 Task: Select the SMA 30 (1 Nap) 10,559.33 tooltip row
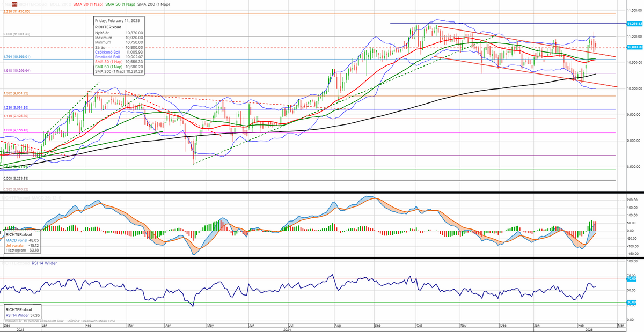click(119, 62)
